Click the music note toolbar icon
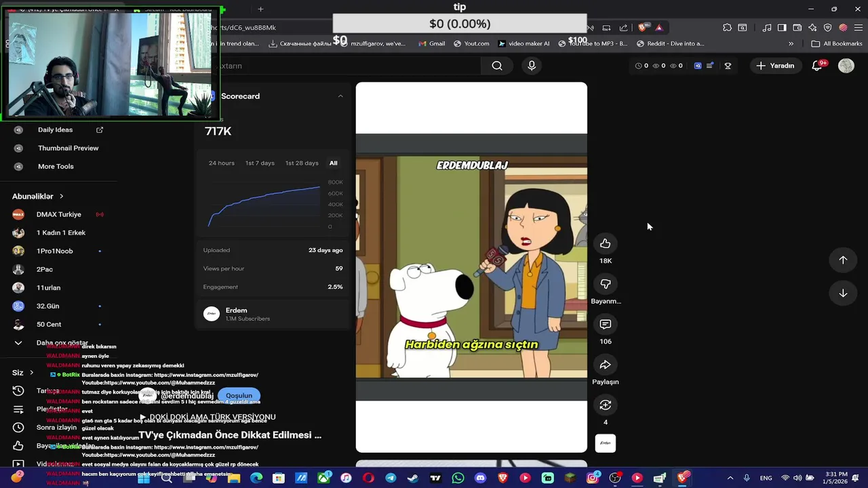This screenshot has height=488, width=868. [x=767, y=28]
